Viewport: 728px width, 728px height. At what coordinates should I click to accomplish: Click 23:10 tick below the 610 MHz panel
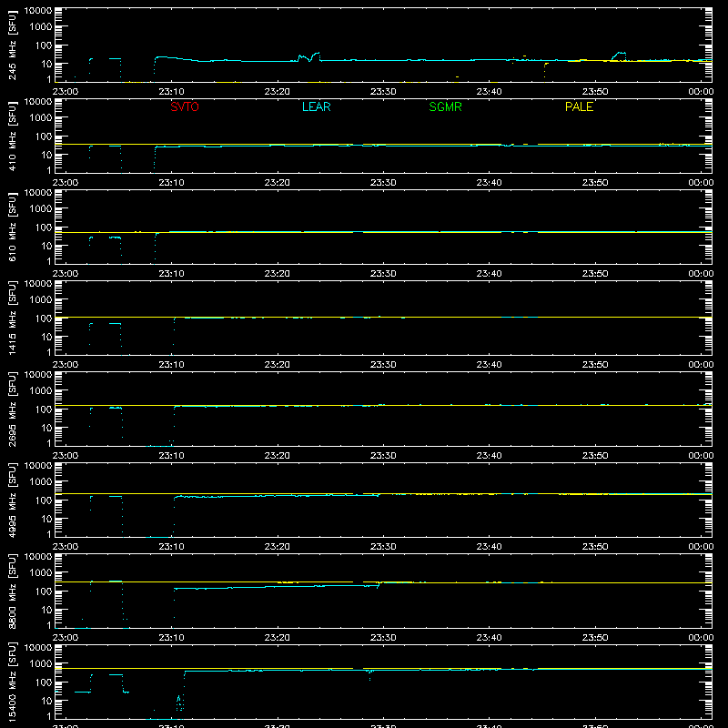(x=171, y=274)
